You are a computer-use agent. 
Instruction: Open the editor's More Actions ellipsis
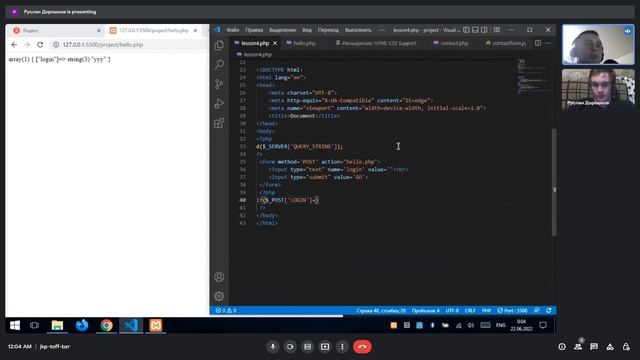click(548, 43)
